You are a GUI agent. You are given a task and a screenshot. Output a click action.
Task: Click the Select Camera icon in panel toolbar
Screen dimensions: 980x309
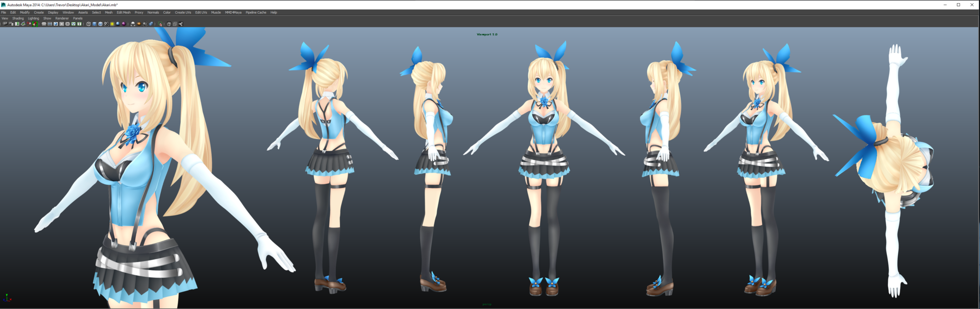click(5, 24)
